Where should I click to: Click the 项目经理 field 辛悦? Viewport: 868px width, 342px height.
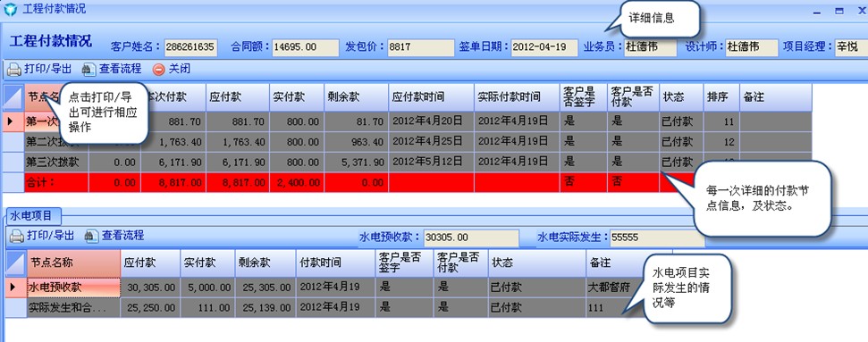click(x=851, y=47)
